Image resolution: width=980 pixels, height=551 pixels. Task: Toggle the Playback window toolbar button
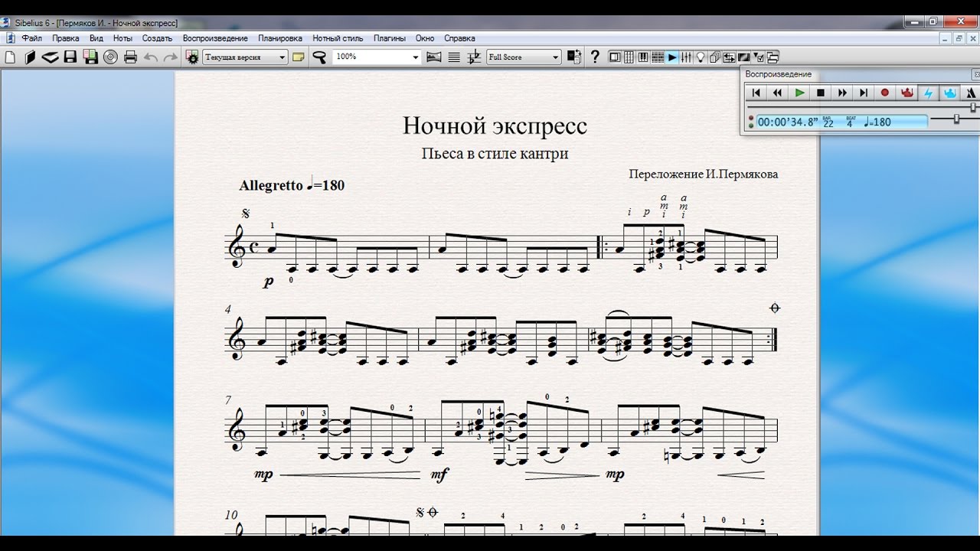(x=672, y=57)
